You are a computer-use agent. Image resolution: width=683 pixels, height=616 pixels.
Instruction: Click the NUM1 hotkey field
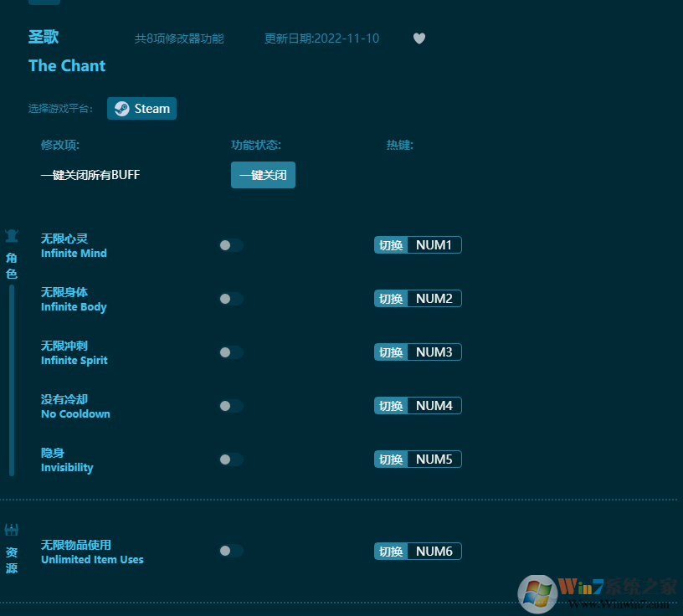pyautogui.click(x=434, y=245)
